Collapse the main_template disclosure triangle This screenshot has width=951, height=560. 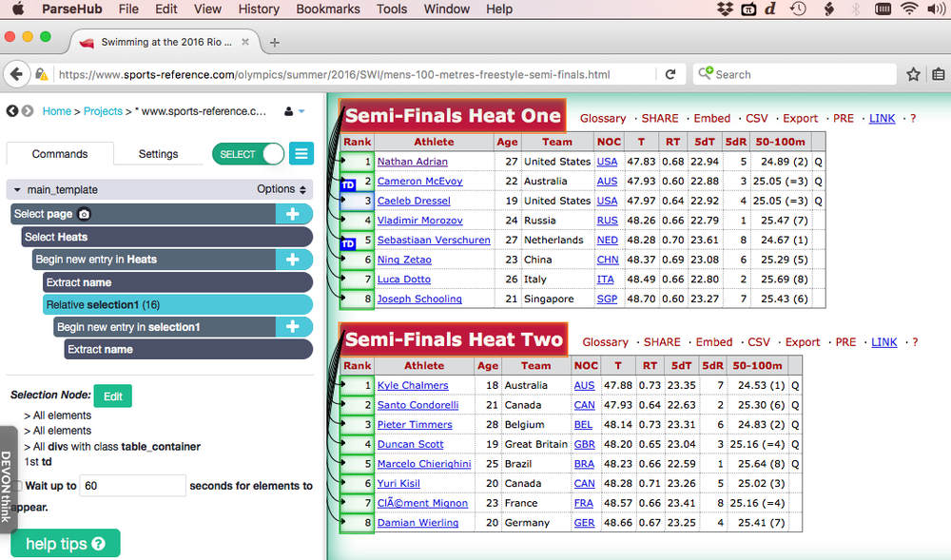[x=14, y=187]
